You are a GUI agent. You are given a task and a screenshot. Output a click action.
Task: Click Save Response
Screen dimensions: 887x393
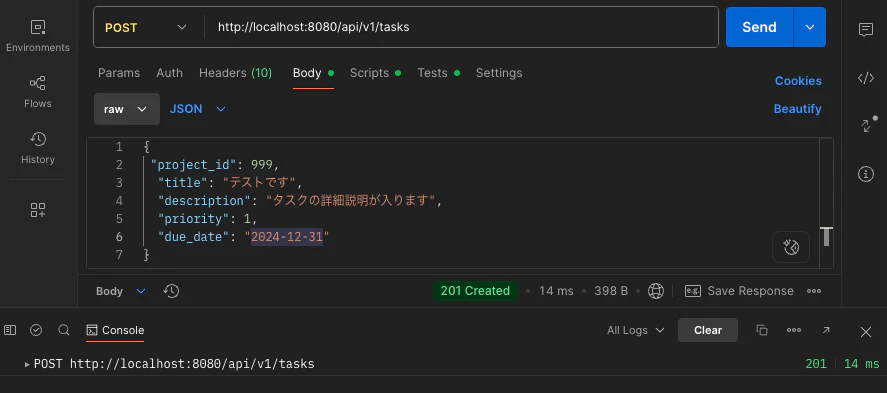pos(739,291)
